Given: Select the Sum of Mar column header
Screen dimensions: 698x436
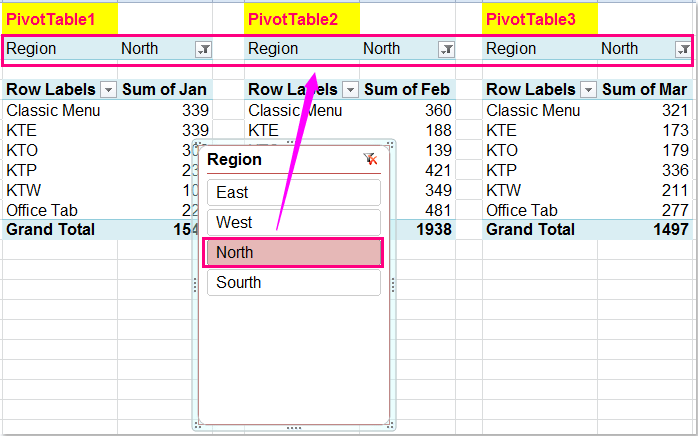Looking at the screenshot, I should 645,90.
